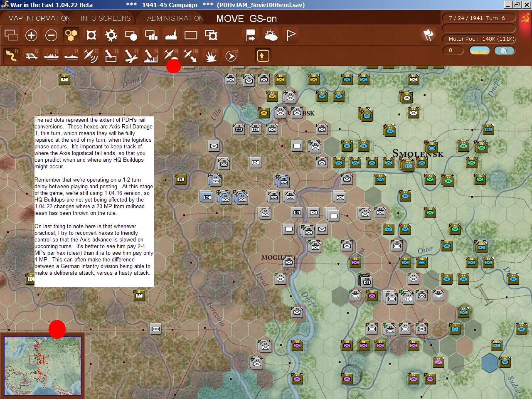This screenshot has height=399, width=532.
Task: Toggle the factory locations overlay
Action: [171, 35]
